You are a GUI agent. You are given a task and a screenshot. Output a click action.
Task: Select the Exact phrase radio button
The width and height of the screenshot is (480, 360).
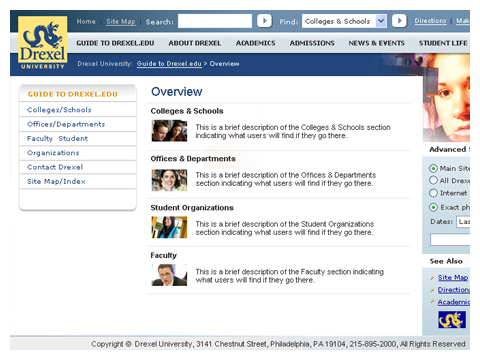(433, 207)
